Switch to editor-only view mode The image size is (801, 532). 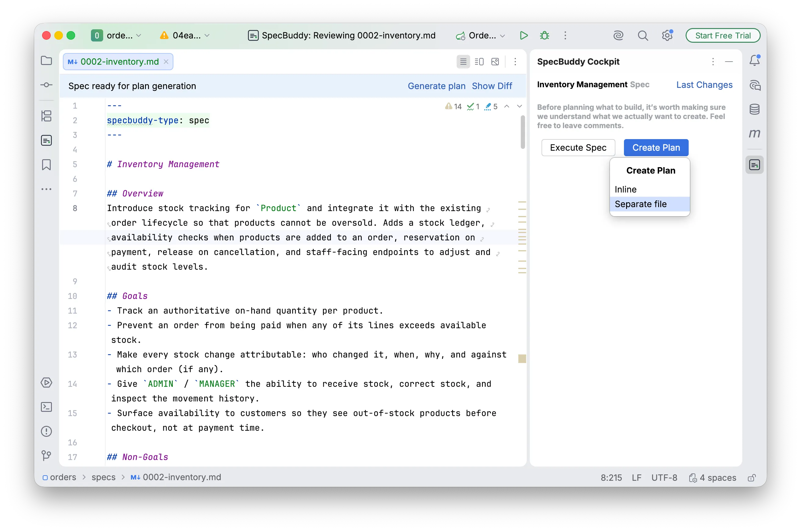tap(463, 61)
